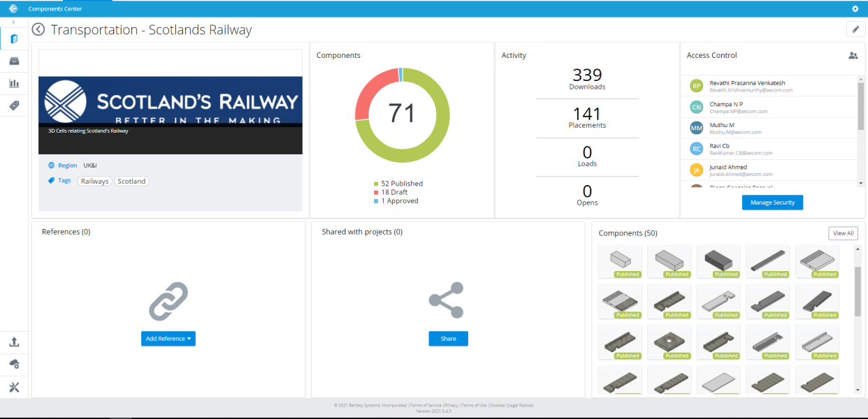The width and height of the screenshot is (868, 419).
Task: Click the JA avatar for Junaid Ahmed
Action: tap(696, 170)
